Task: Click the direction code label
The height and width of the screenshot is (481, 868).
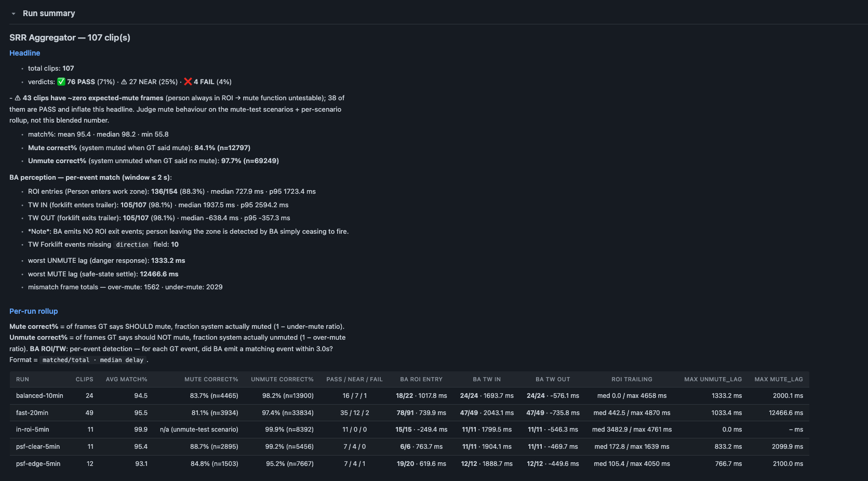Action: coord(132,245)
